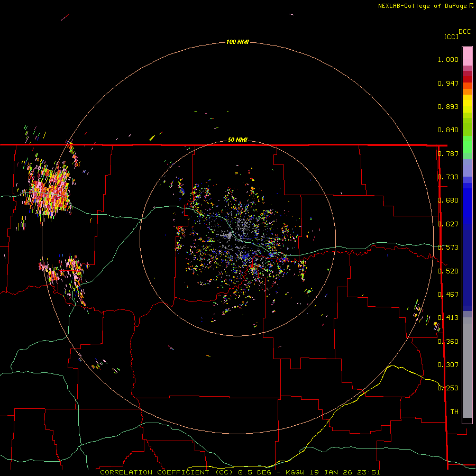Click the 0.253 legend value

coord(448,388)
